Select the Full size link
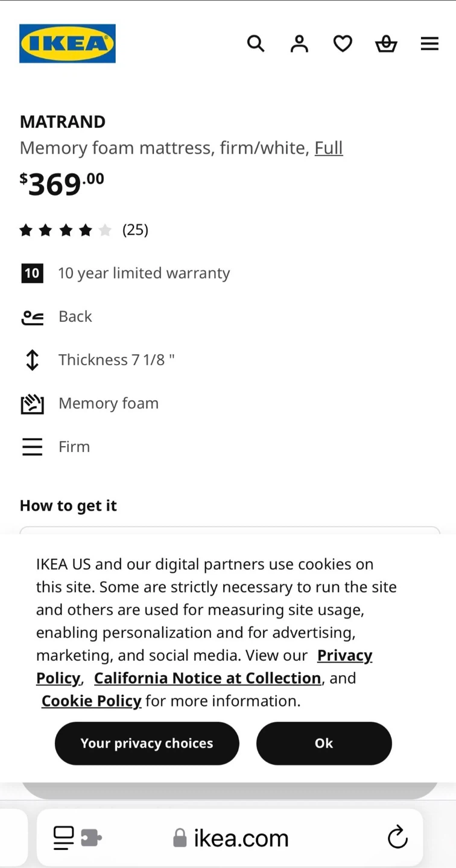The width and height of the screenshot is (456, 868). click(329, 148)
